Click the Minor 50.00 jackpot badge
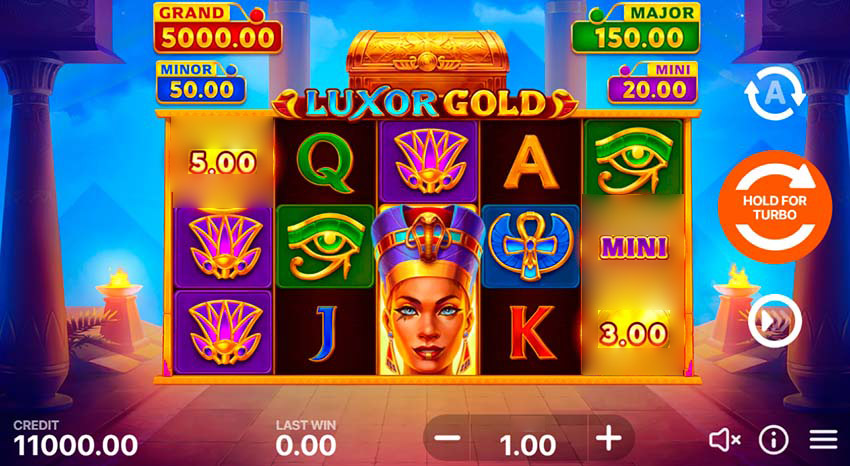The height and width of the screenshot is (466, 850). (201, 82)
